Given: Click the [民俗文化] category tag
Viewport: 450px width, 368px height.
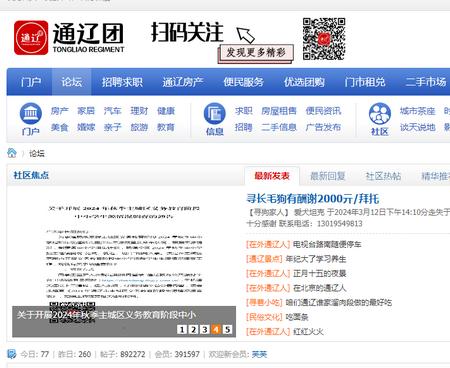Looking at the screenshot, I should point(264,317).
